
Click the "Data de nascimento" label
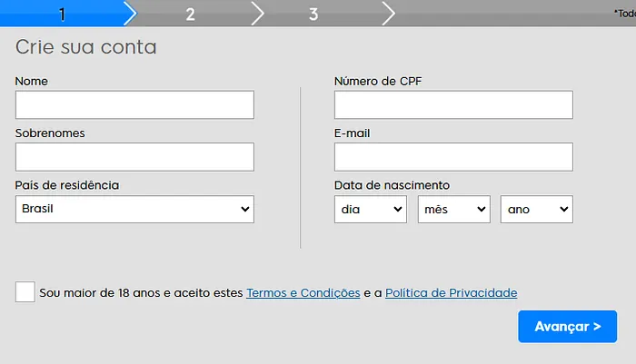pyautogui.click(x=392, y=185)
